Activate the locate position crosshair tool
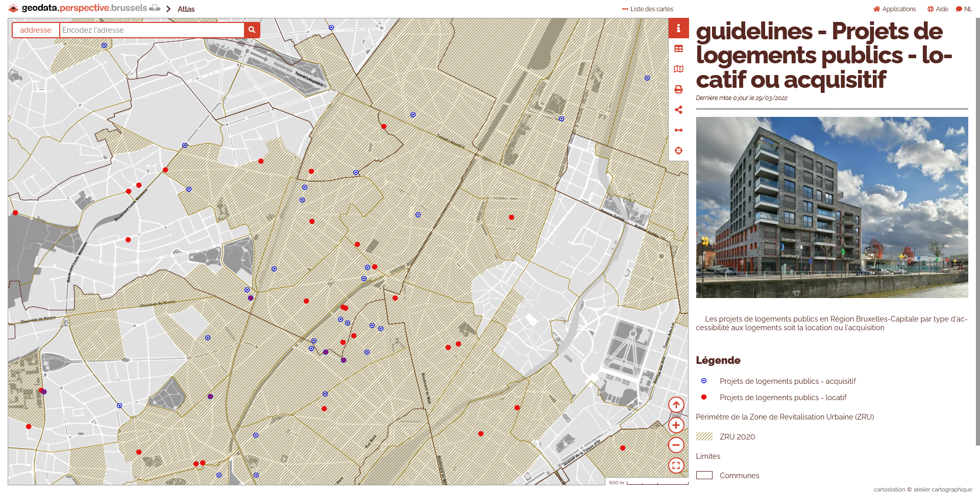This screenshot has height=493, width=980. 678,151
